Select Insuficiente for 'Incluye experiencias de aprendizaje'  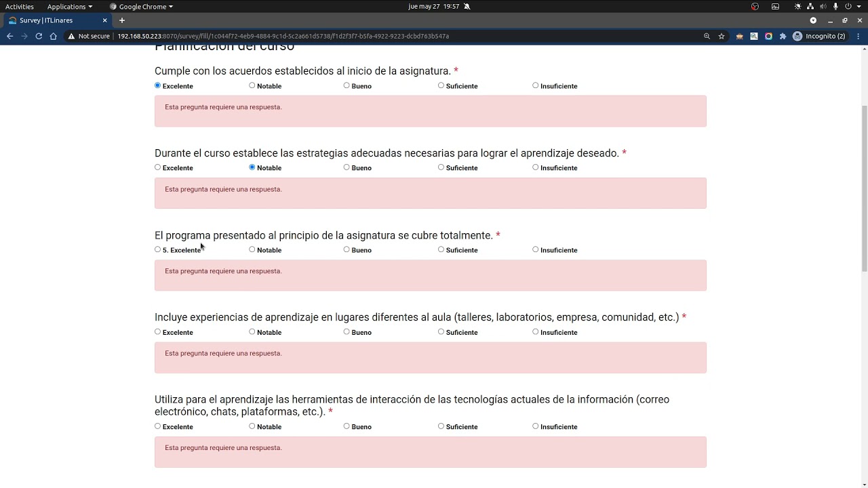click(x=536, y=331)
